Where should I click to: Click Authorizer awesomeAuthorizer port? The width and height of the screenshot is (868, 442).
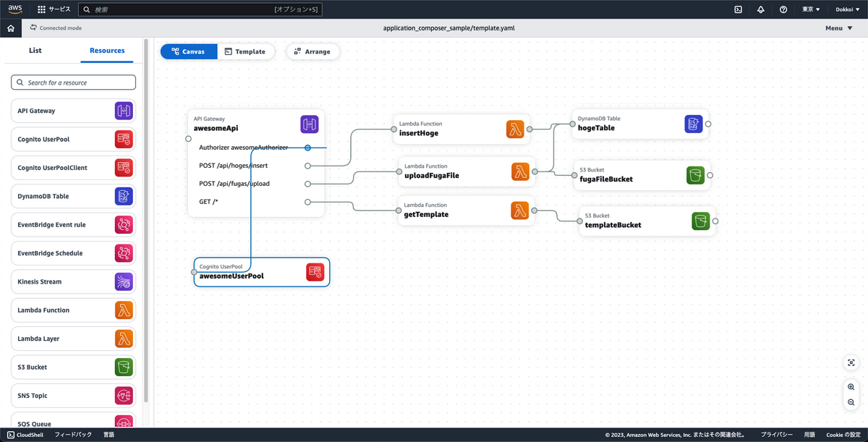tap(308, 148)
